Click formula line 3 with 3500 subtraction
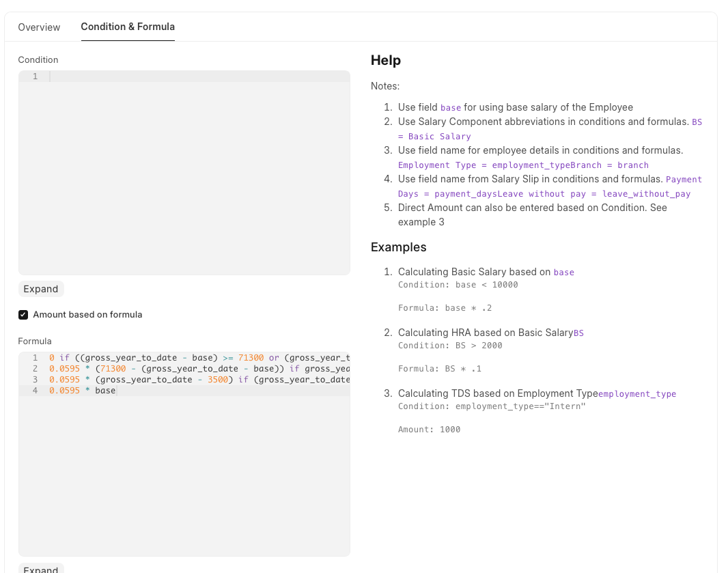This screenshot has width=728, height=573. 199,379
